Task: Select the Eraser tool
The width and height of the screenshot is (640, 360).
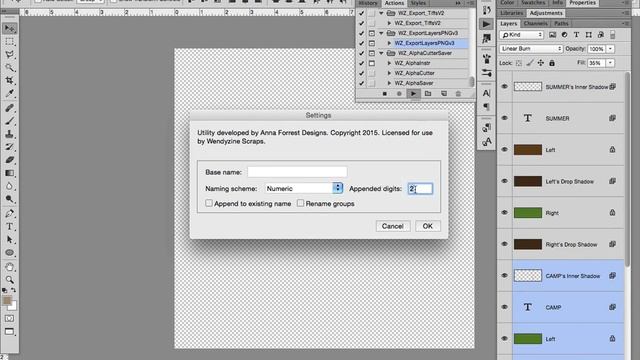Action: click(x=9, y=160)
